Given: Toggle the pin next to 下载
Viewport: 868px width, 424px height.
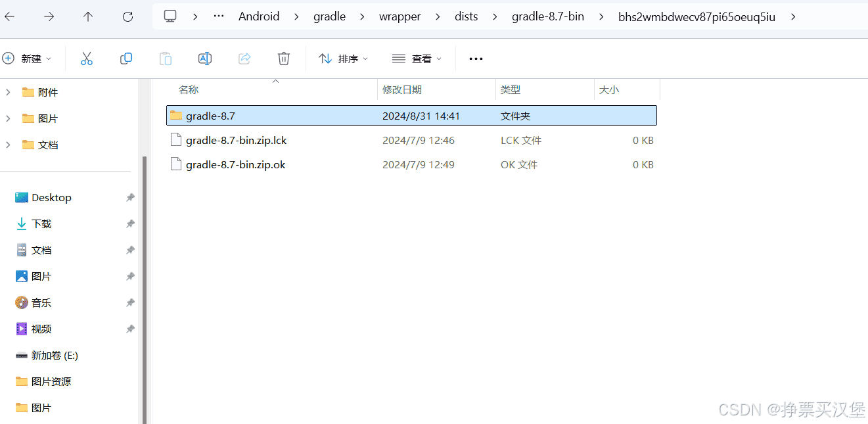Looking at the screenshot, I should (129, 223).
